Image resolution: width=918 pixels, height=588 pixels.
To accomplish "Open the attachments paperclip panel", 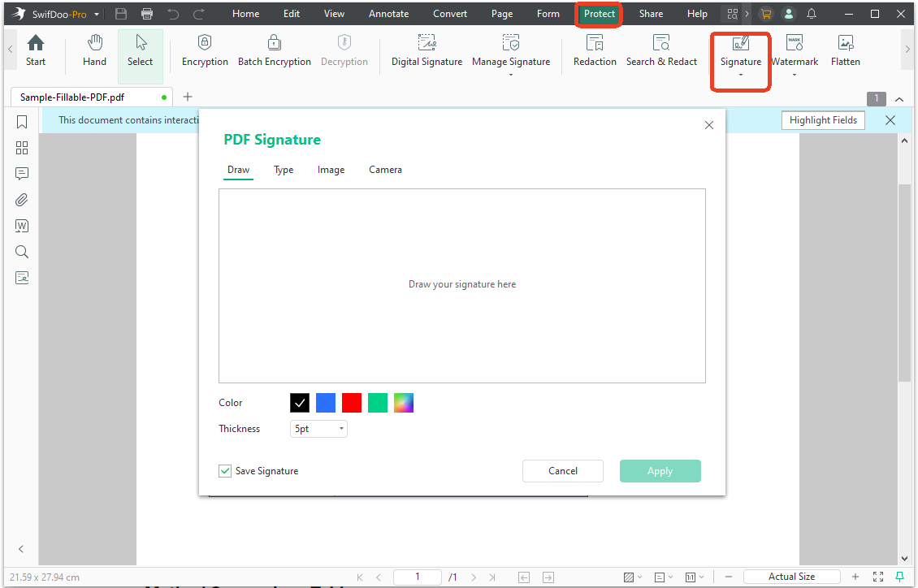I will pyautogui.click(x=22, y=200).
